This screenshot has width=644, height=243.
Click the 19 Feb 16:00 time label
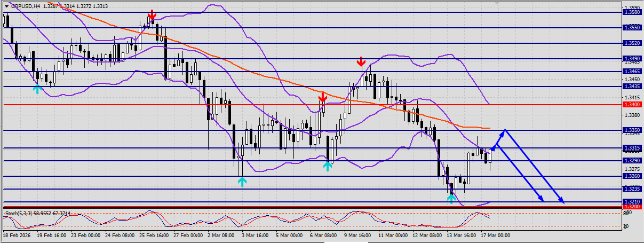[x=53, y=235]
